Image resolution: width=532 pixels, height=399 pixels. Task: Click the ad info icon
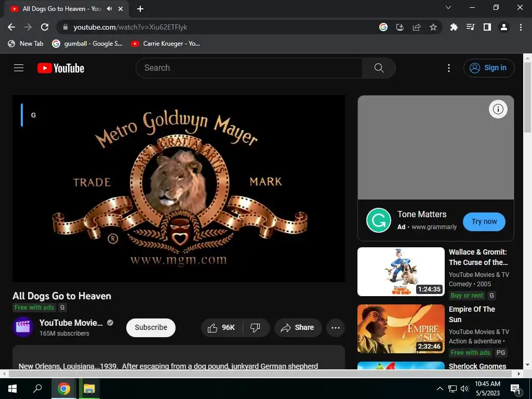coord(498,109)
